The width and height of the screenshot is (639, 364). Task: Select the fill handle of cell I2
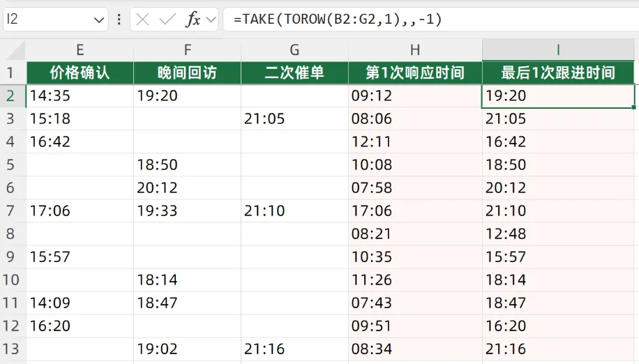[633, 107]
